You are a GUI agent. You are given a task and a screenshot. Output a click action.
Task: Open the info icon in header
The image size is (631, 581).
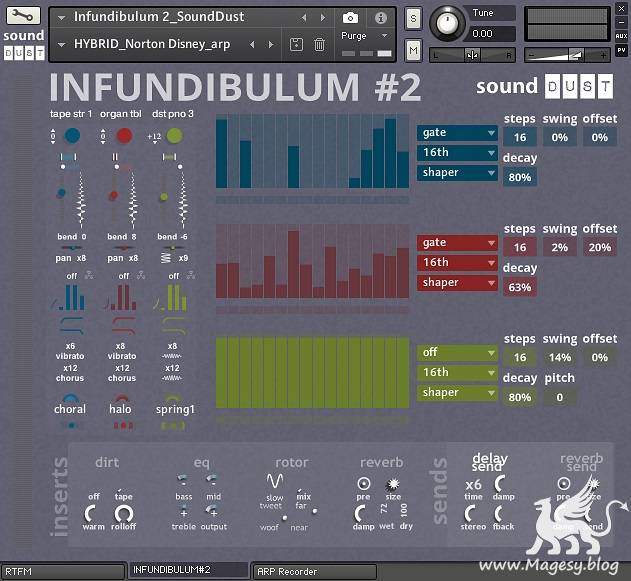tap(380, 18)
